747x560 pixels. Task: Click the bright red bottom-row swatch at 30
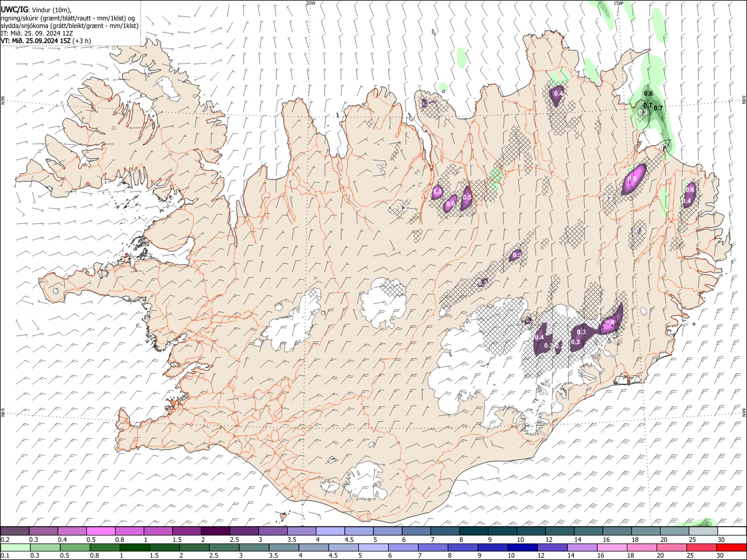pos(732,548)
